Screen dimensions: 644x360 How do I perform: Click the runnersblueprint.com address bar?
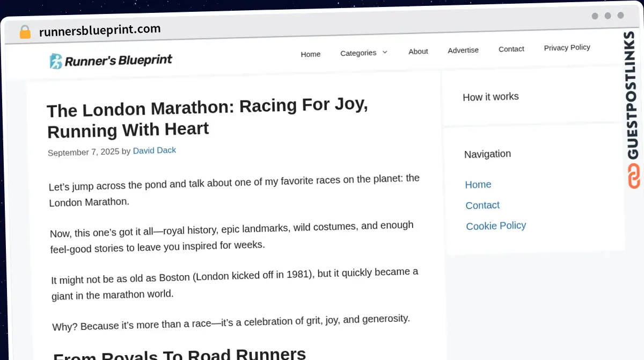100,30
